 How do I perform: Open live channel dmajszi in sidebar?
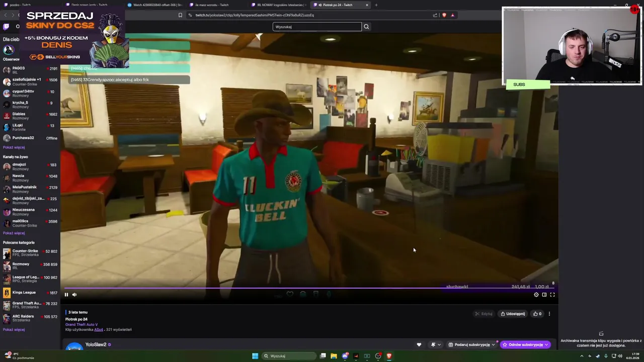click(x=30, y=166)
